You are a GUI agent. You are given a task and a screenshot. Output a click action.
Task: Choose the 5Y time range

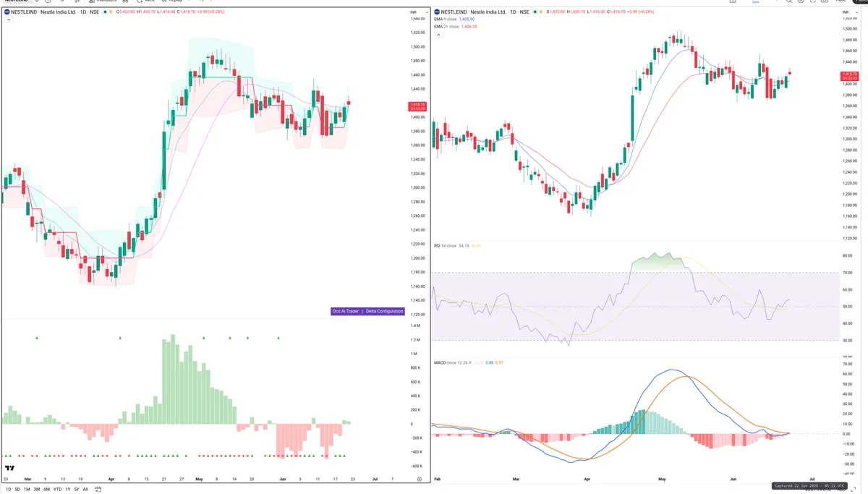click(x=77, y=490)
